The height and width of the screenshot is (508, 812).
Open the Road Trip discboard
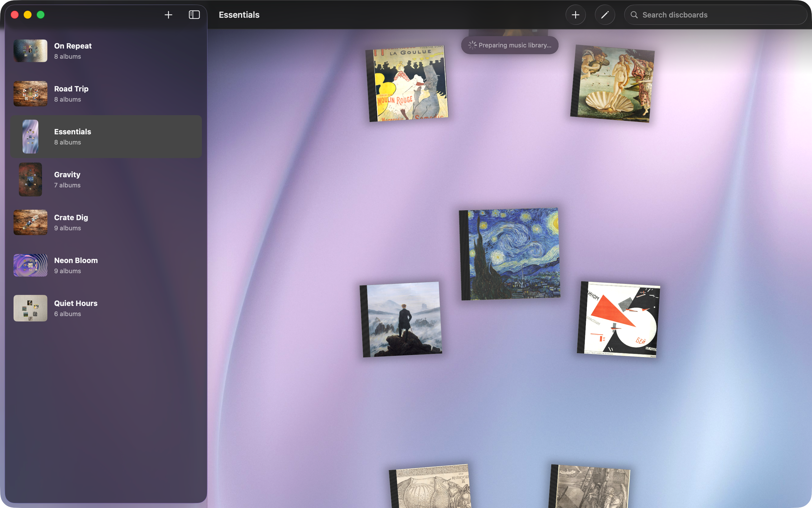pos(106,94)
